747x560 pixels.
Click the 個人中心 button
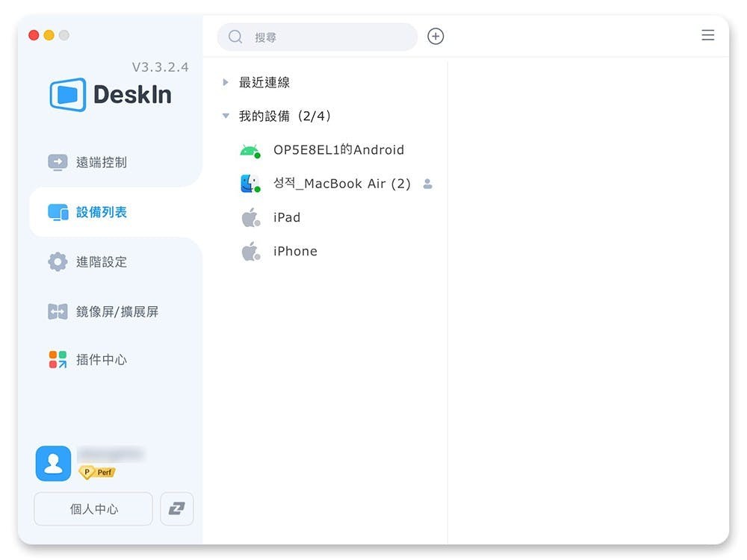tap(93, 509)
